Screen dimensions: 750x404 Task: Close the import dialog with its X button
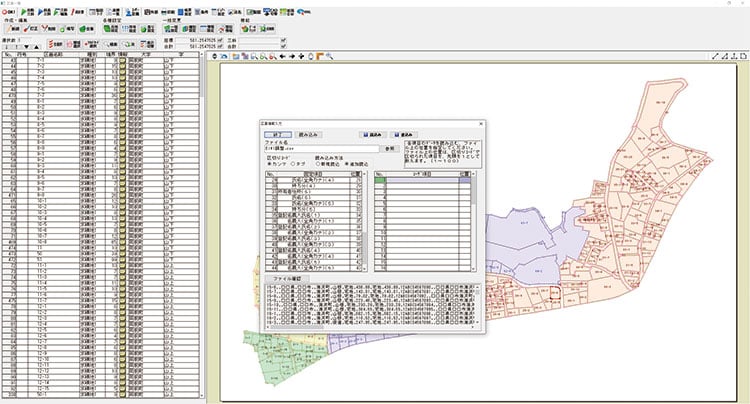(481, 124)
